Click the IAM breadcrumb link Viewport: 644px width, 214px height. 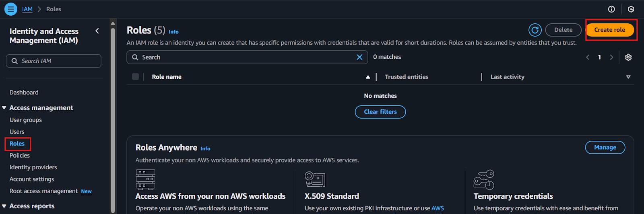pos(27,9)
